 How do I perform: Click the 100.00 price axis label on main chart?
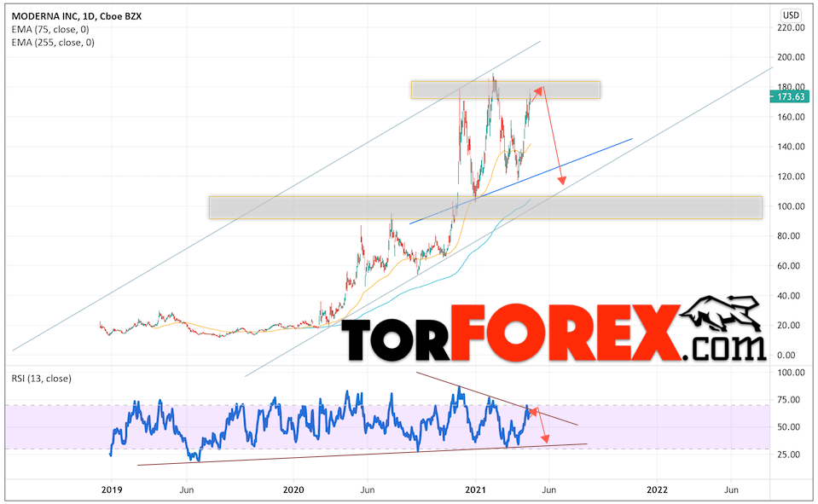(791, 206)
